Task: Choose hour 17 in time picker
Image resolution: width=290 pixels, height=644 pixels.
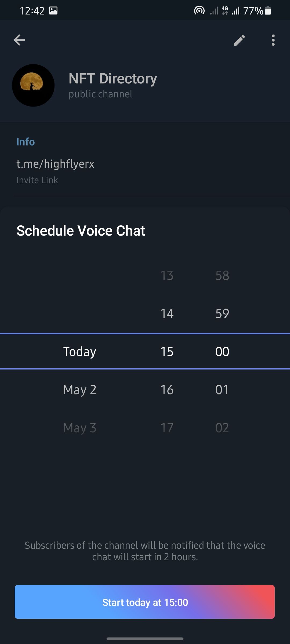Action: [x=167, y=428]
